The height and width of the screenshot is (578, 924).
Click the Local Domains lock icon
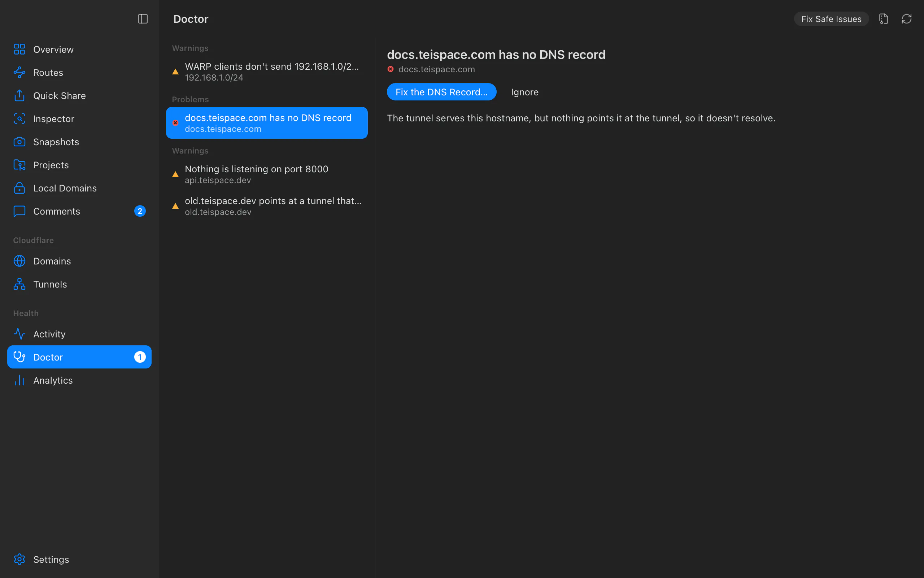[x=19, y=188]
